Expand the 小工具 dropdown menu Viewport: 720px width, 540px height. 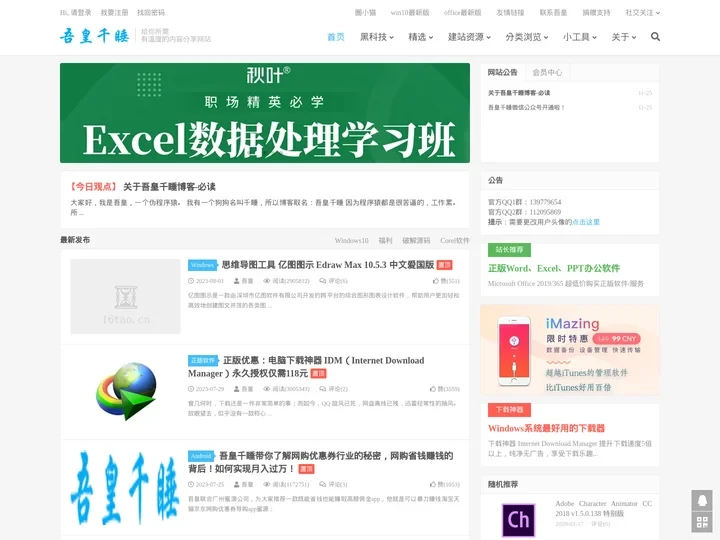point(579,37)
